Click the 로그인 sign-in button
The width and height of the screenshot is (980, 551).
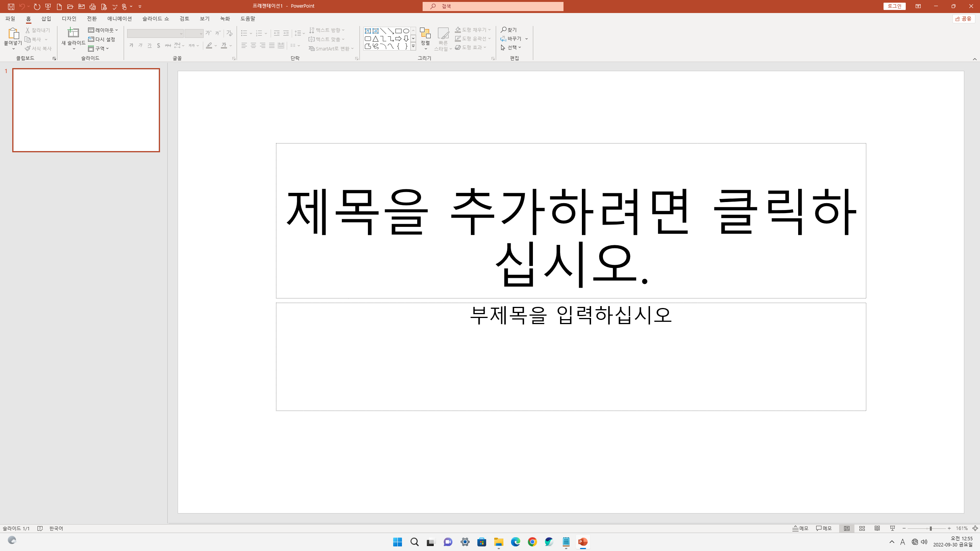pos(894,6)
